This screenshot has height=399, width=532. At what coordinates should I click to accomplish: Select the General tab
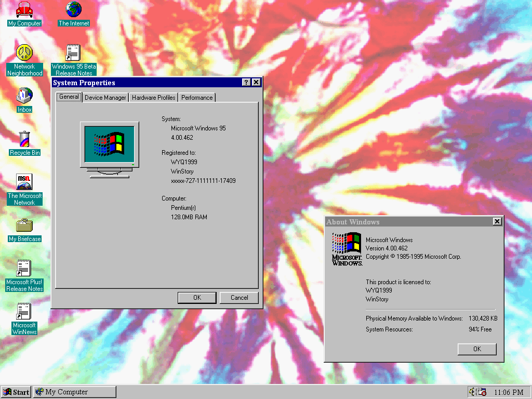click(69, 97)
